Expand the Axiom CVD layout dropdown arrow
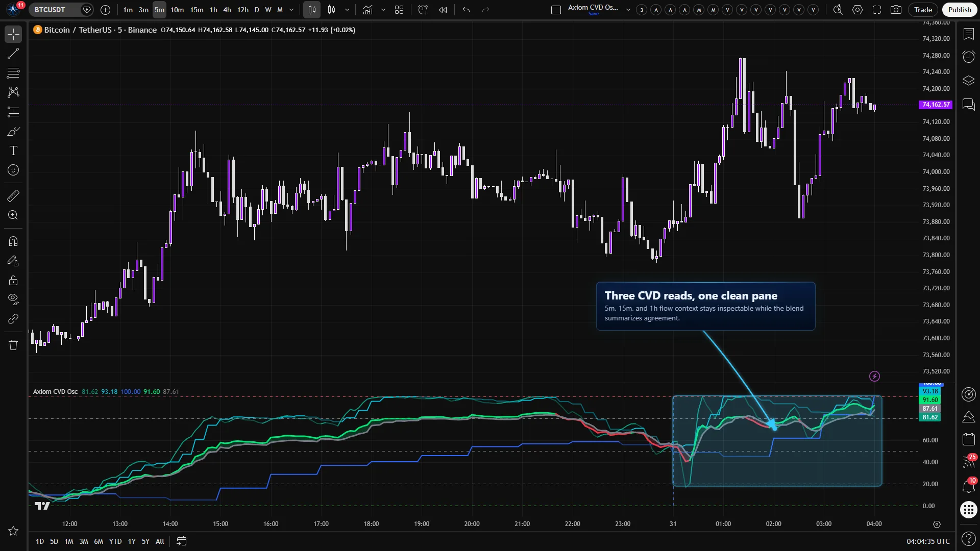Screen dimensions: 980x551 click(628, 10)
